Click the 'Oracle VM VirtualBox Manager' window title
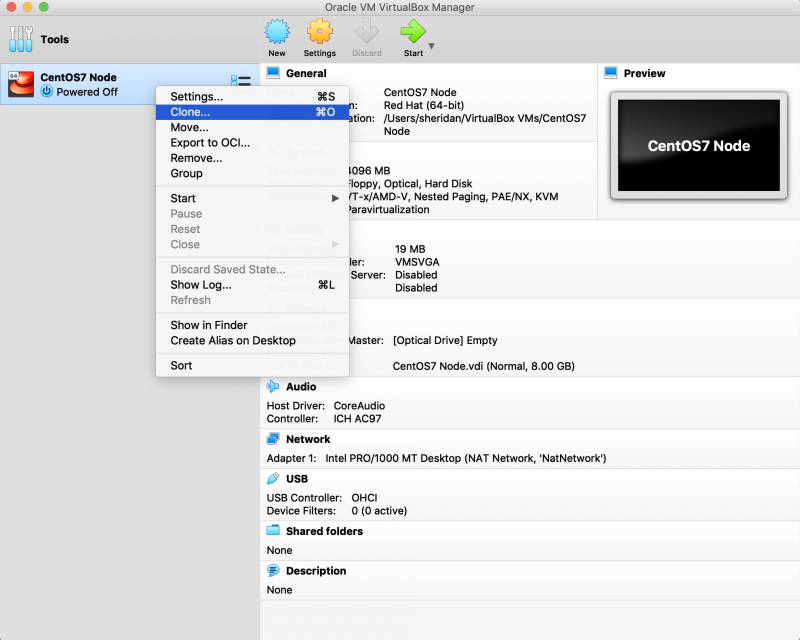Viewport: 800px width, 640px height. (399, 7)
